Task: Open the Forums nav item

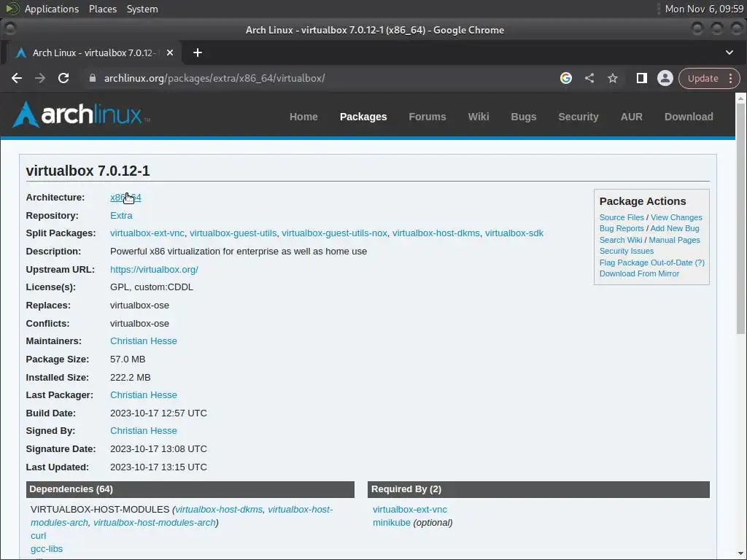Action: [427, 117]
